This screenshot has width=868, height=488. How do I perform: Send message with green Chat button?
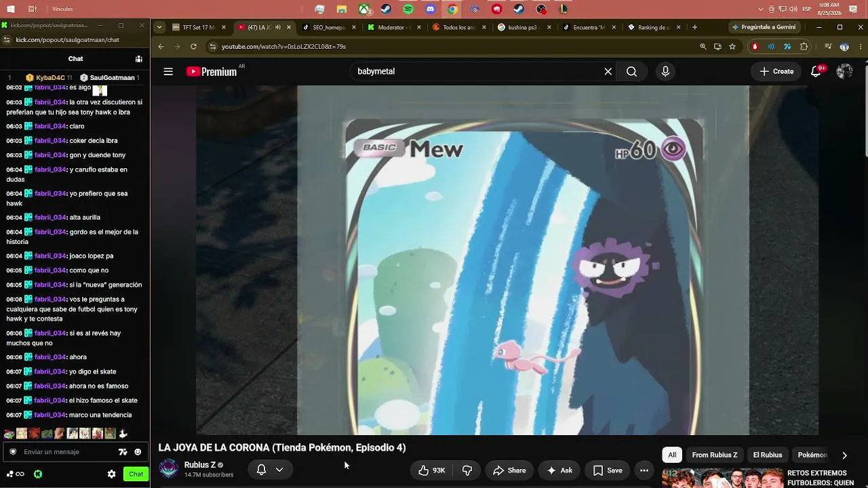(136, 474)
